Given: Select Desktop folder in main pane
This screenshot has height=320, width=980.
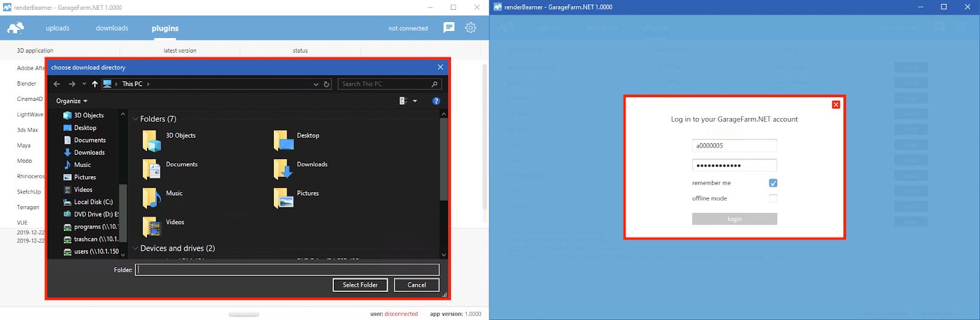Looking at the screenshot, I should pos(297,140).
